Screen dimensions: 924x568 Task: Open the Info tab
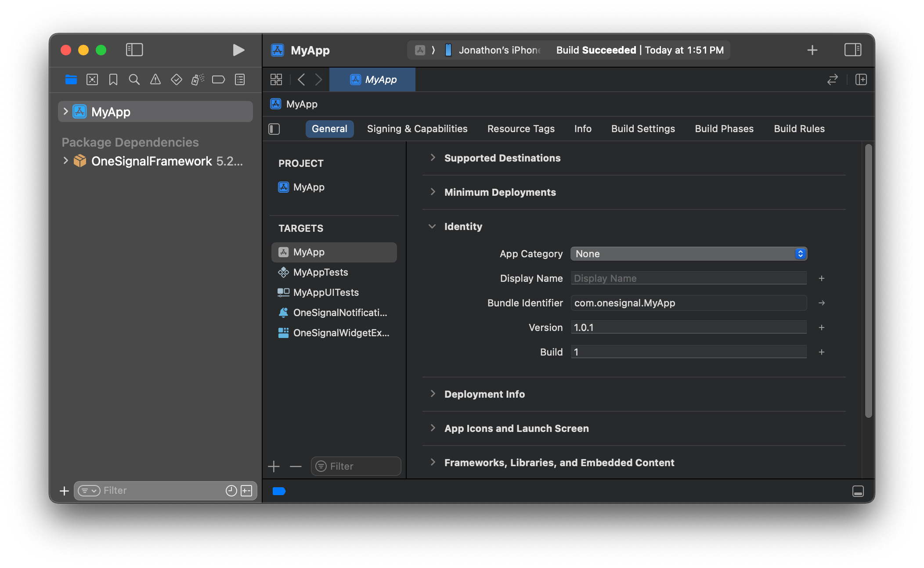pos(583,129)
